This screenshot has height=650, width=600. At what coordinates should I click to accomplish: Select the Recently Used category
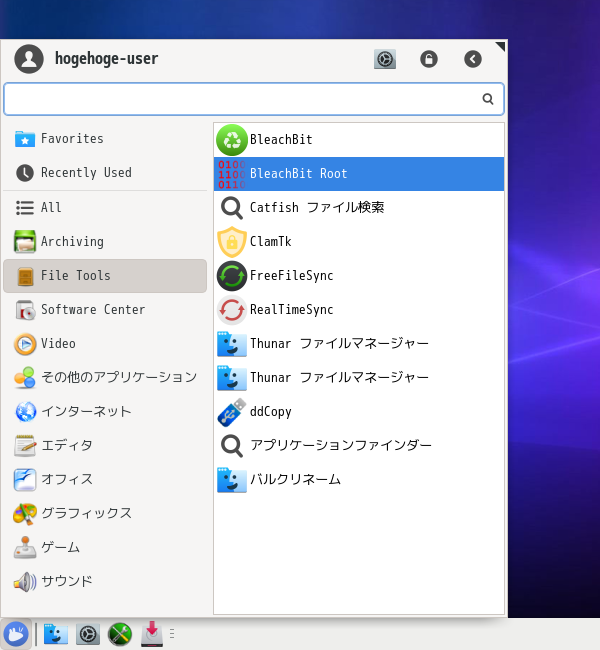105,172
